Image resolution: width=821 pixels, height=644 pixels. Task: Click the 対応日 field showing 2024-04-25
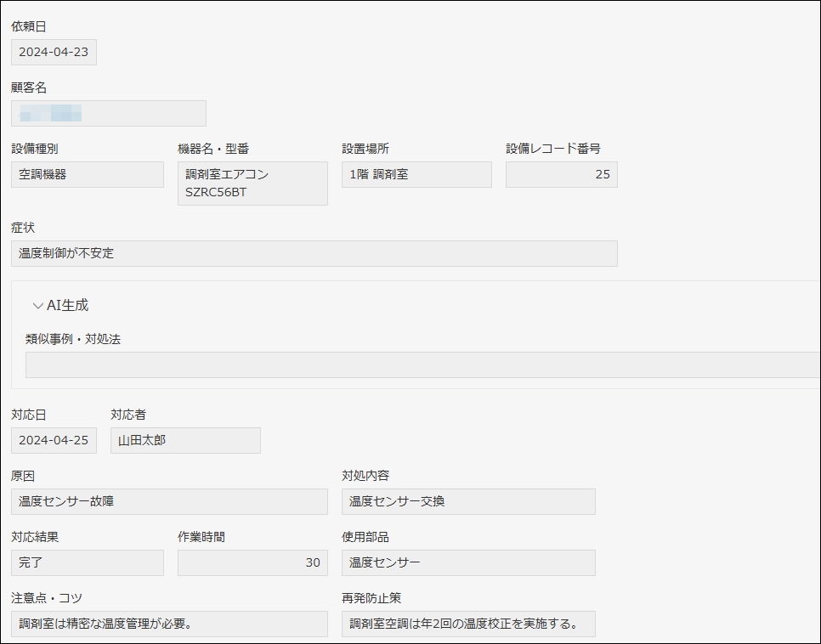[54, 440]
